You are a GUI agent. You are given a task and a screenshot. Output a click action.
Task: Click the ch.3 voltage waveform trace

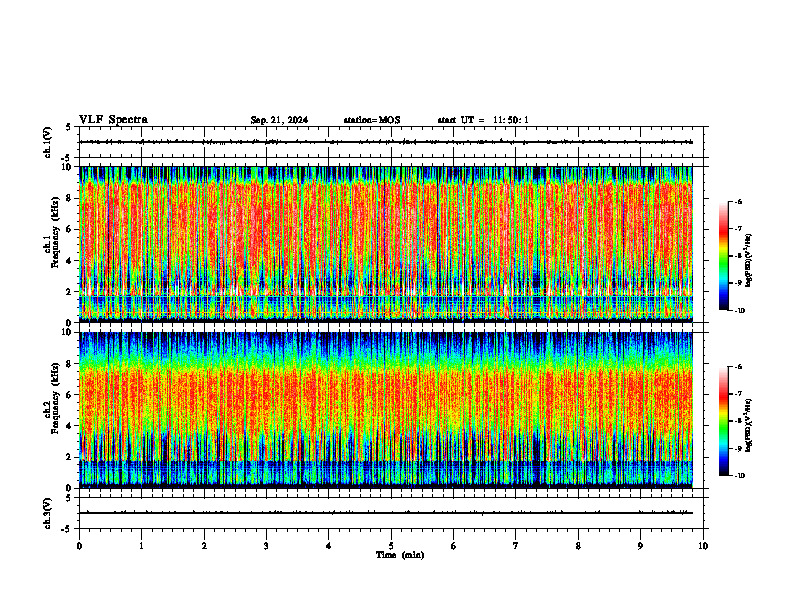pos(386,513)
